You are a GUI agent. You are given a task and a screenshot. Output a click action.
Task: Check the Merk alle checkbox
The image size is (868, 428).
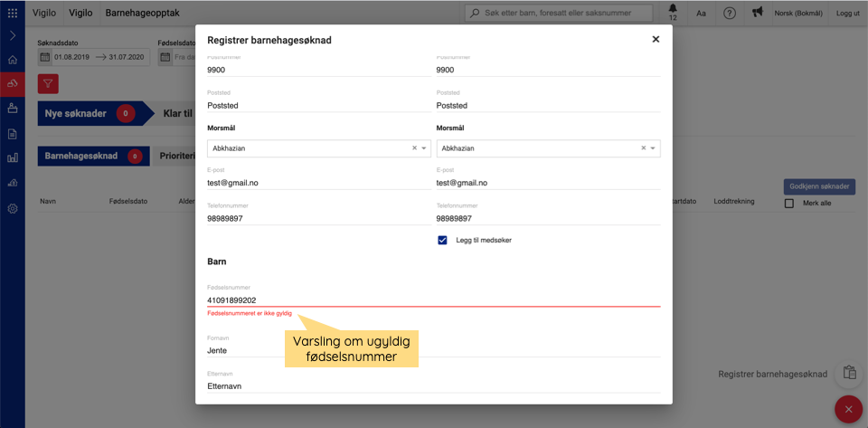[789, 204]
